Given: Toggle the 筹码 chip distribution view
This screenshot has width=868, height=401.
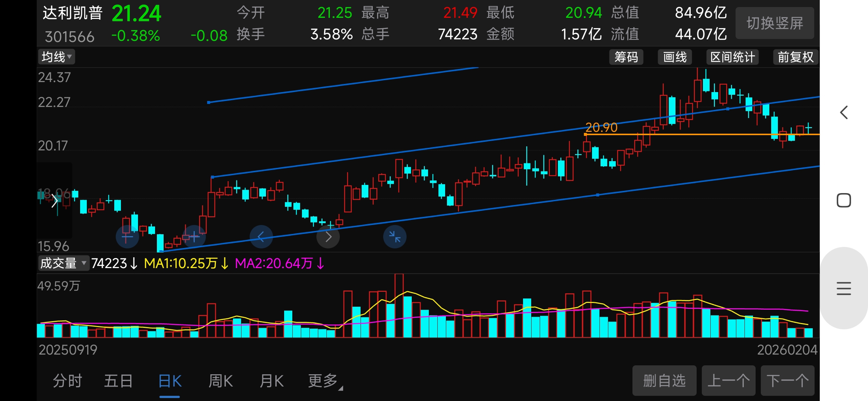Looking at the screenshot, I should 626,57.
